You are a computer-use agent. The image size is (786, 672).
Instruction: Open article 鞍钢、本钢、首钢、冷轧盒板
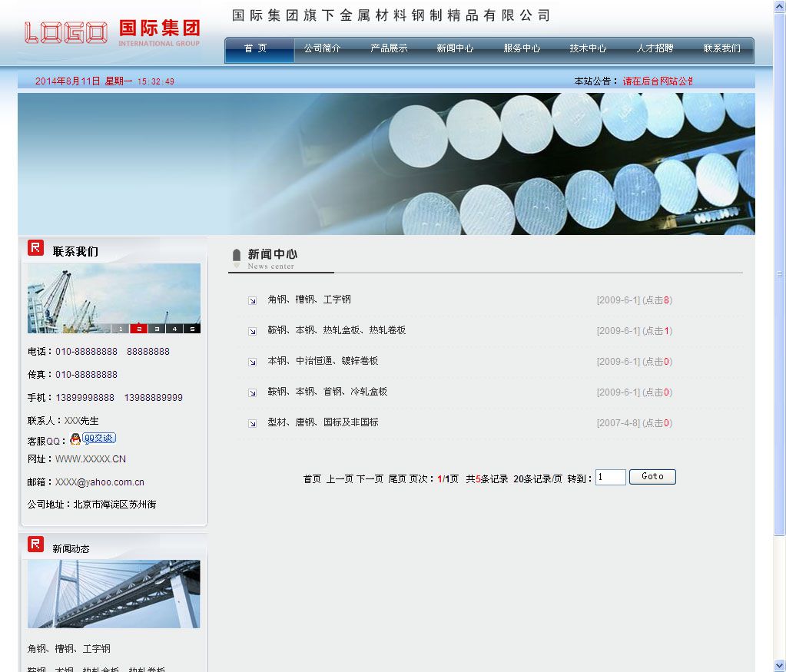pos(327,392)
